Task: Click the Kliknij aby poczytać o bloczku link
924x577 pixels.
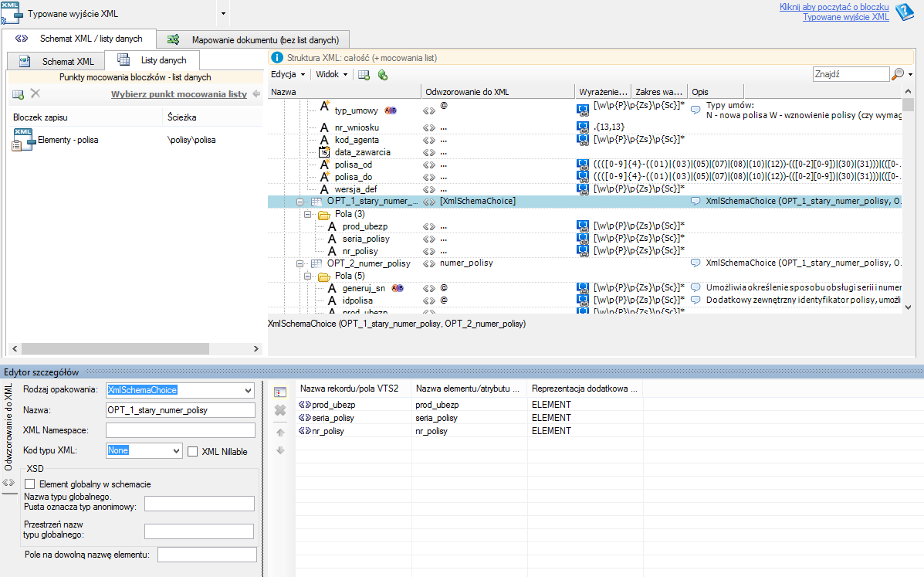Action: [x=834, y=7]
